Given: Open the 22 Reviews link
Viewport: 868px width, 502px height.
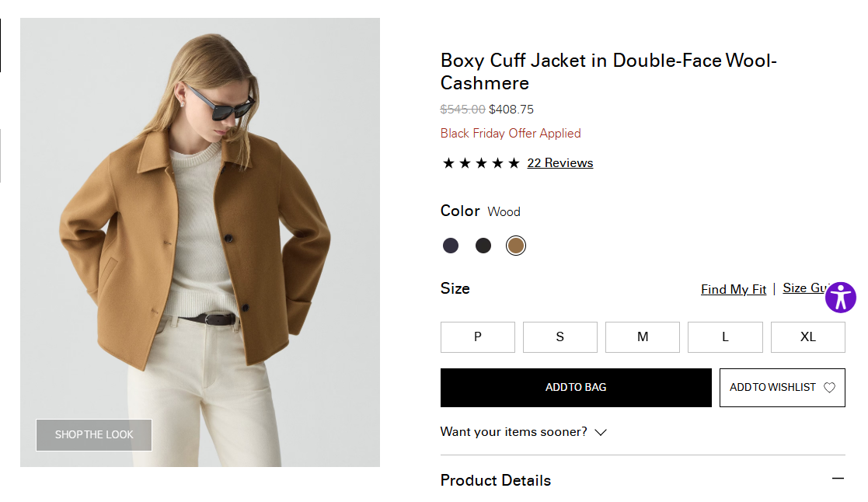Looking at the screenshot, I should click(x=559, y=163).
